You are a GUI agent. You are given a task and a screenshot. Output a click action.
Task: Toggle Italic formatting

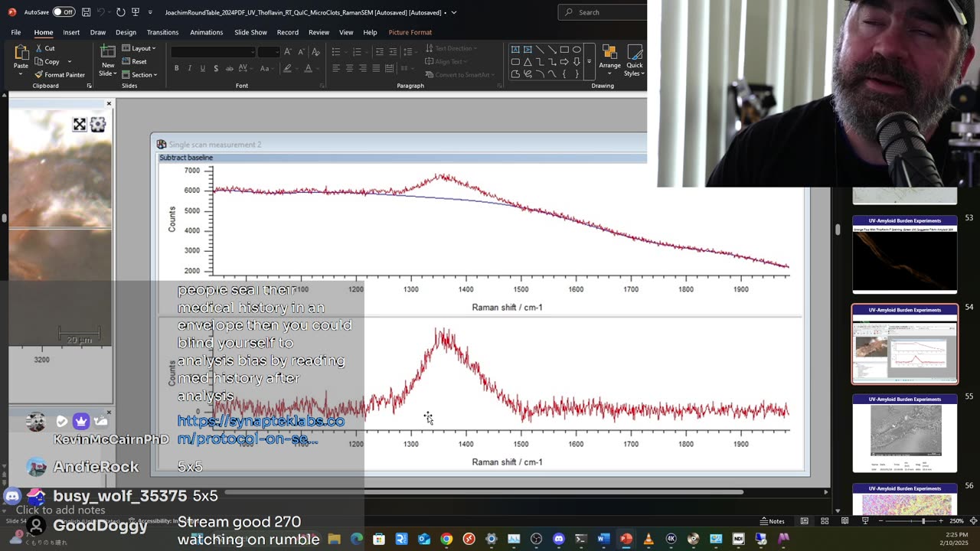189,68
